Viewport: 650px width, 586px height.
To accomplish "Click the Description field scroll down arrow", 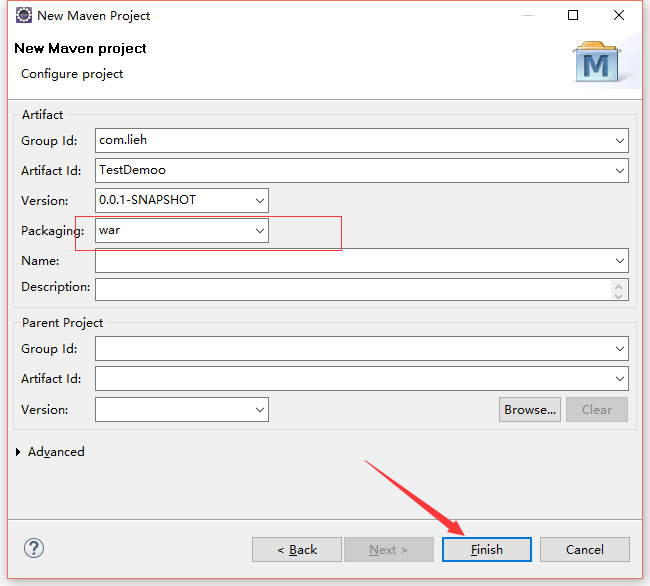I will tap(618, 295).
